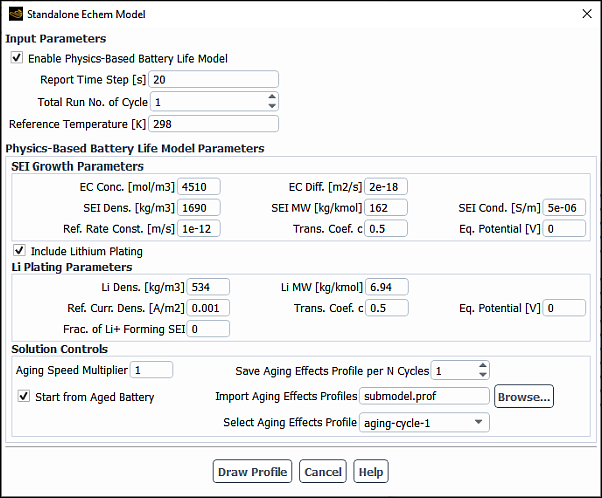Click the Input Parameters heading
This screenshot has width=602, height=498.
coord(56,38)
